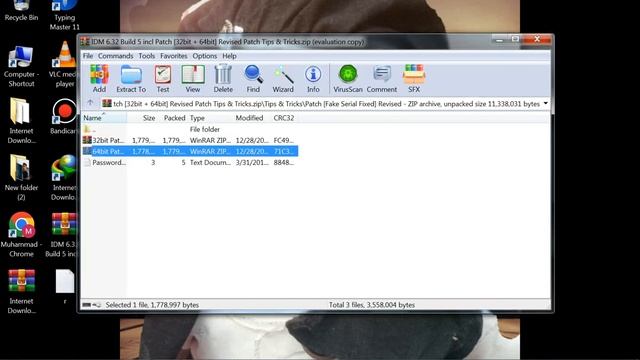The image size is (640, 360).
Task: Click the Comment toolbar icon
Action: (x=382, y=78)
